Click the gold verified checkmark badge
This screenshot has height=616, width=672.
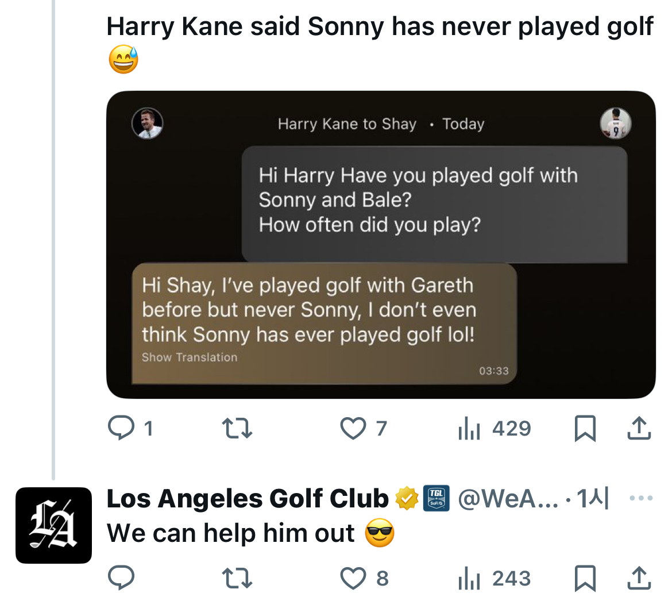point(407,498)
